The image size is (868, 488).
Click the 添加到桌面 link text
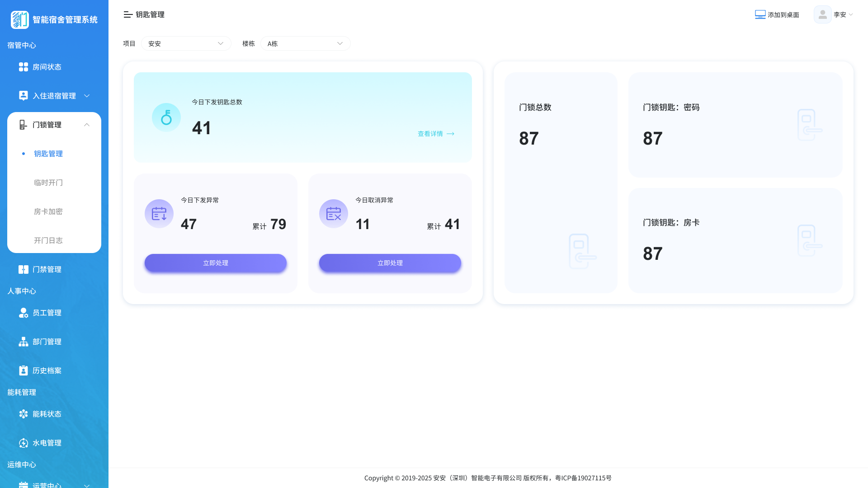point(783,15)
